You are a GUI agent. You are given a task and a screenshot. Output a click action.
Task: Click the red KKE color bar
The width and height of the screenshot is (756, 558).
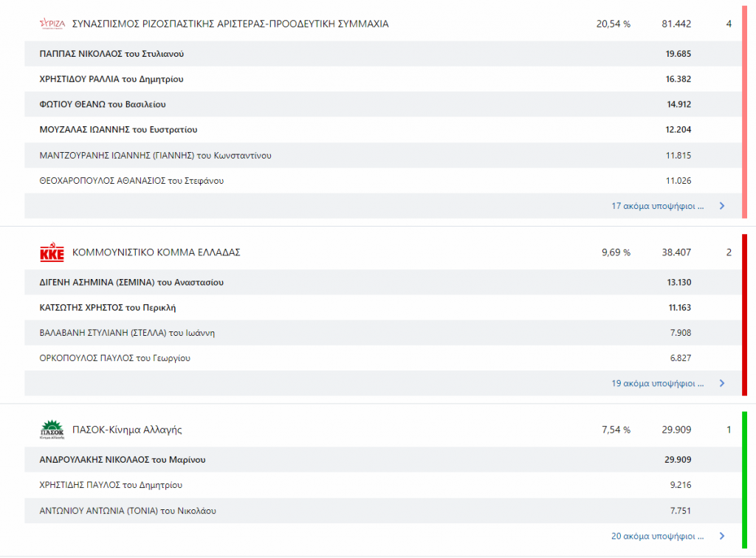pyautogui.click(x=744, y=315)
